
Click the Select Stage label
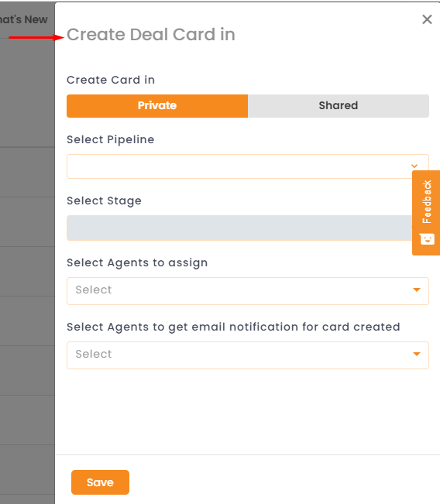[104, 201]
